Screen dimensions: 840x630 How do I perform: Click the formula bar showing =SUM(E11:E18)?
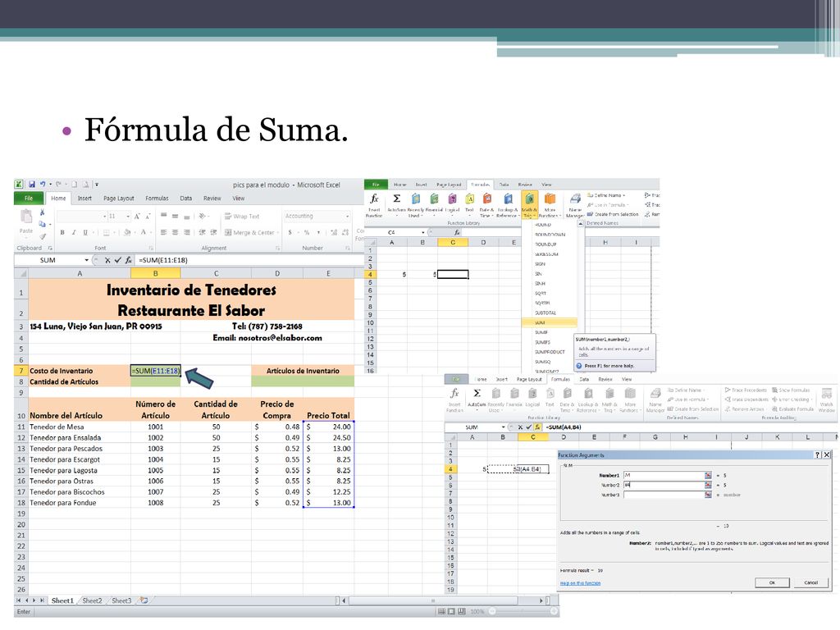click(x=249, y=260)
